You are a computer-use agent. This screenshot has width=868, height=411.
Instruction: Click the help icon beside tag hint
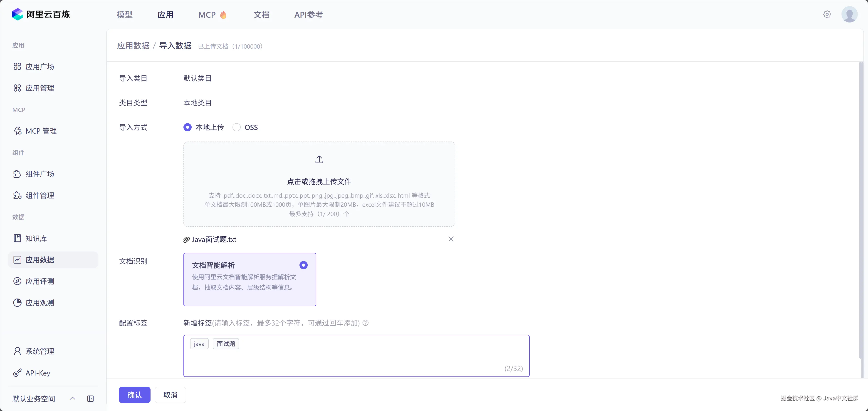(x=366, y=323)
